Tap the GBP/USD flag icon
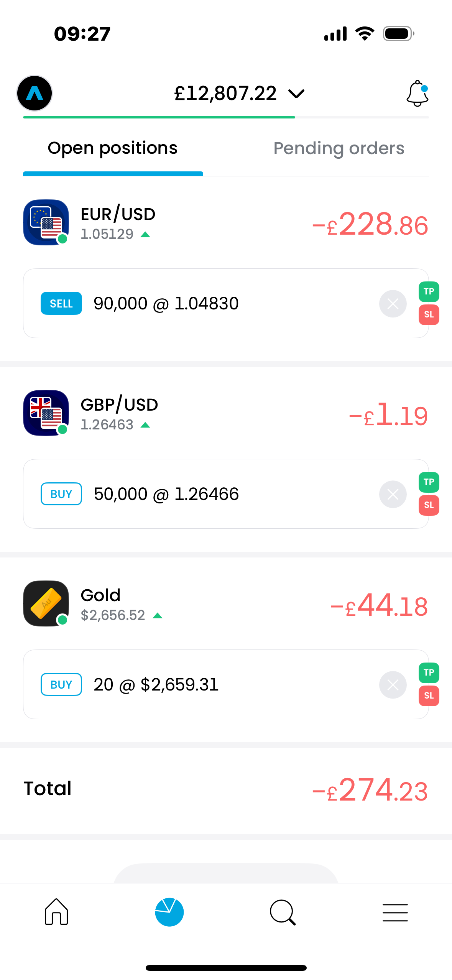The height and width of the screenshot is (980, 452). click(x=46, y=413)
